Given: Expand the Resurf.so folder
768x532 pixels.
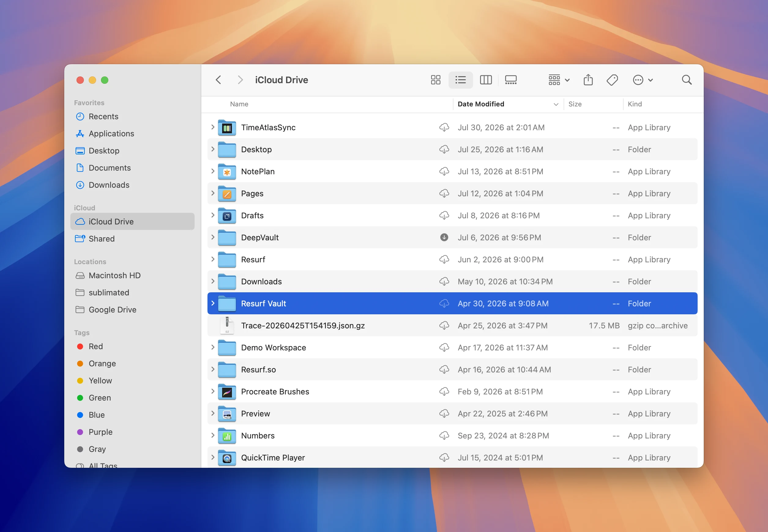Looking at the screenshot, I should (x=213, y=369).
